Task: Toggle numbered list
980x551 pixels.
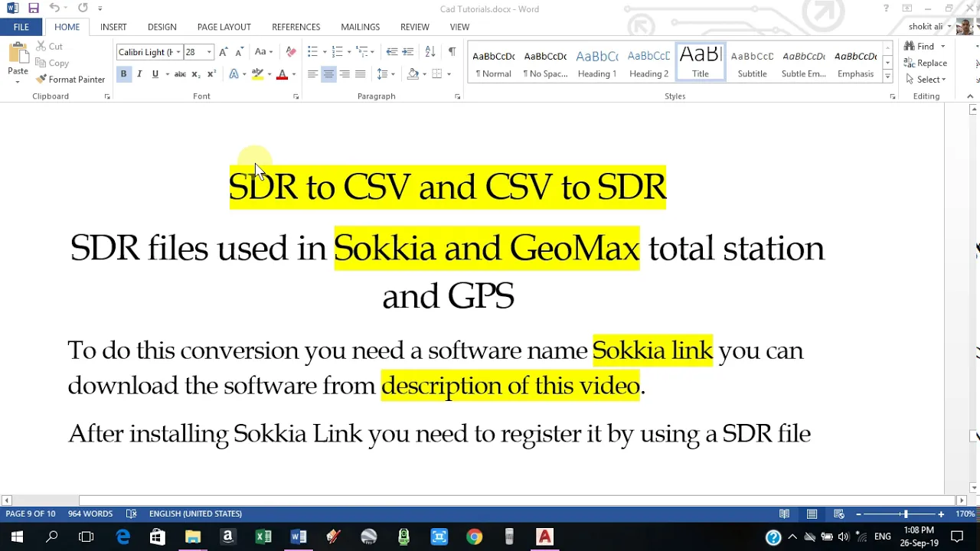Action: pos(337,52)
